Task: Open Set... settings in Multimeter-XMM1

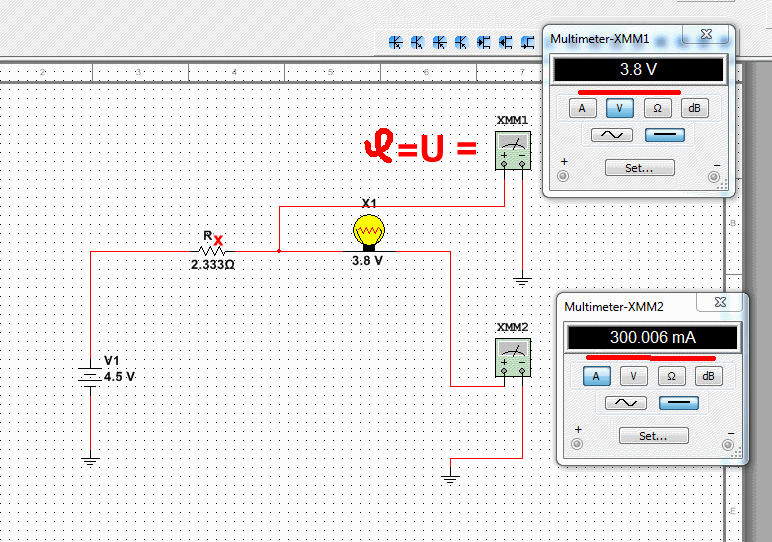Action: (639, 168)
